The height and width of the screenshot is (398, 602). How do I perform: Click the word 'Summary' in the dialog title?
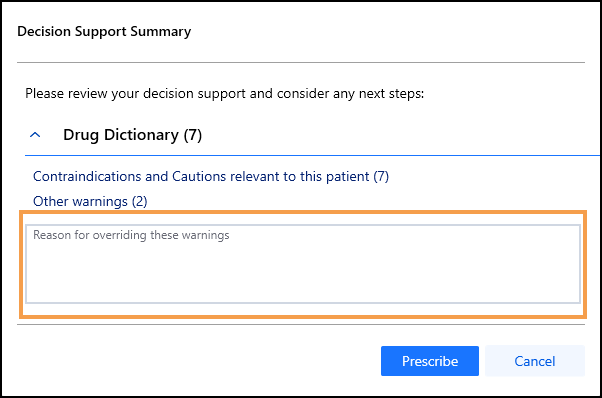pyautogui.click(x=160, y=32)
